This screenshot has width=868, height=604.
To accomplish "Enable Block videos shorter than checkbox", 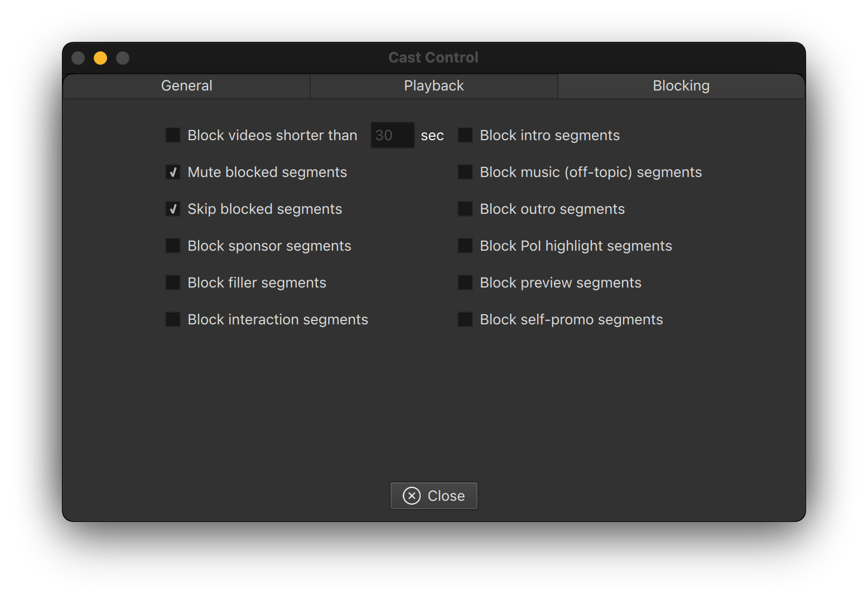I will (x=173, y=135).
